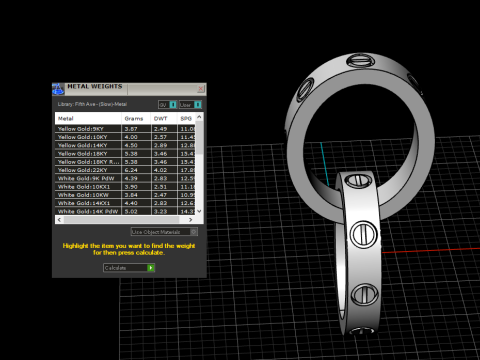Image resolution: width=480 pixels, height=360 pixels.
Task: Select the Yellow Gold:10KY row
Action: 125,137
